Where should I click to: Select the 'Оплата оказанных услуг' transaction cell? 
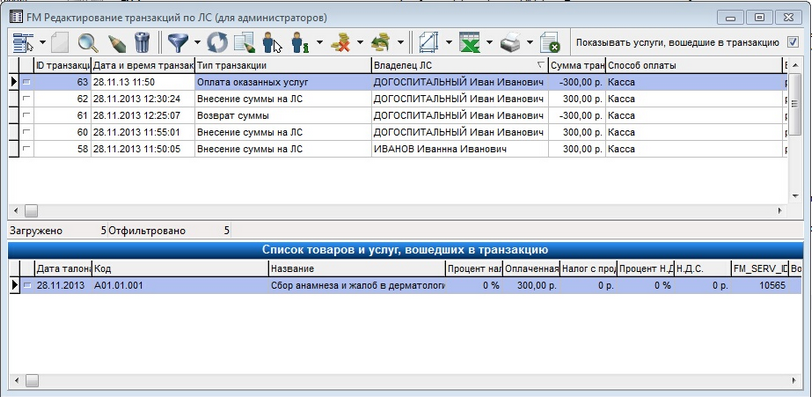coord(283,82)
